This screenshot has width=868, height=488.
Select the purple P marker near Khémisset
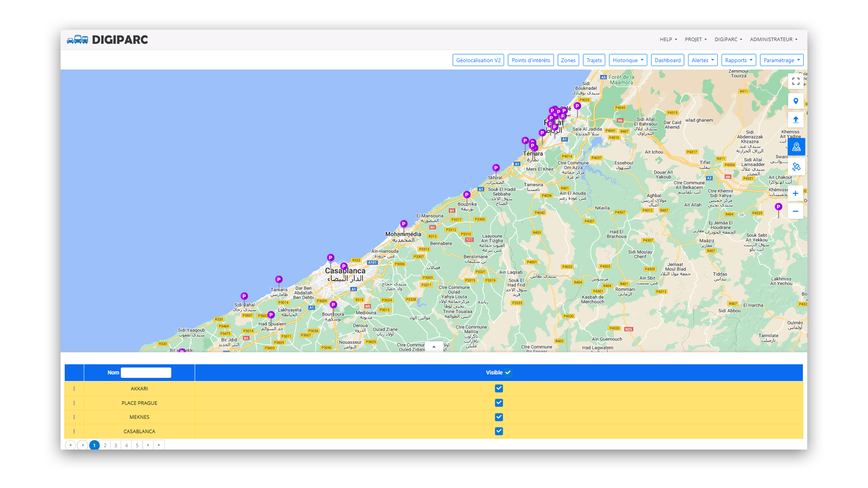pos(778,207)
